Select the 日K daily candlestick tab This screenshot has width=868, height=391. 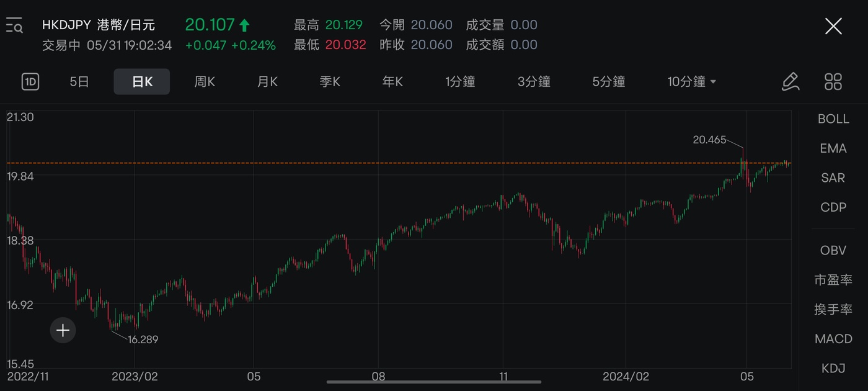click(142, 81)
